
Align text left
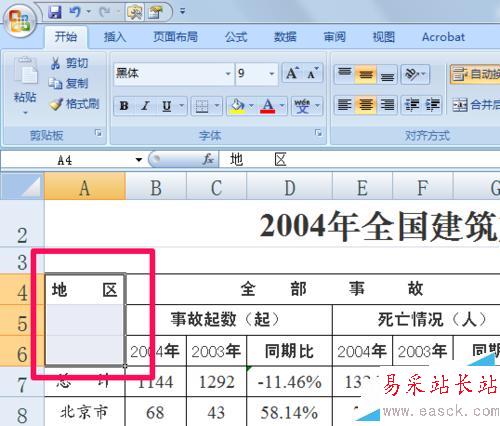click(x=344, y=105)
